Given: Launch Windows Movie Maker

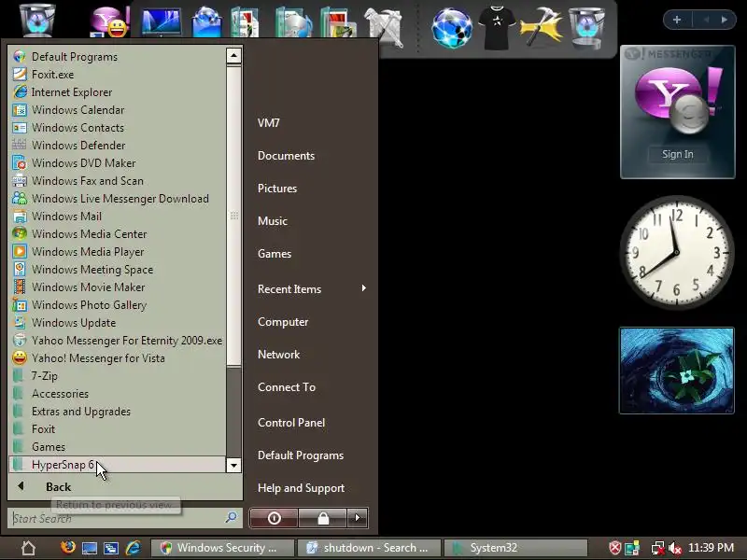Looking at the screenshot, I should point(117,287).
